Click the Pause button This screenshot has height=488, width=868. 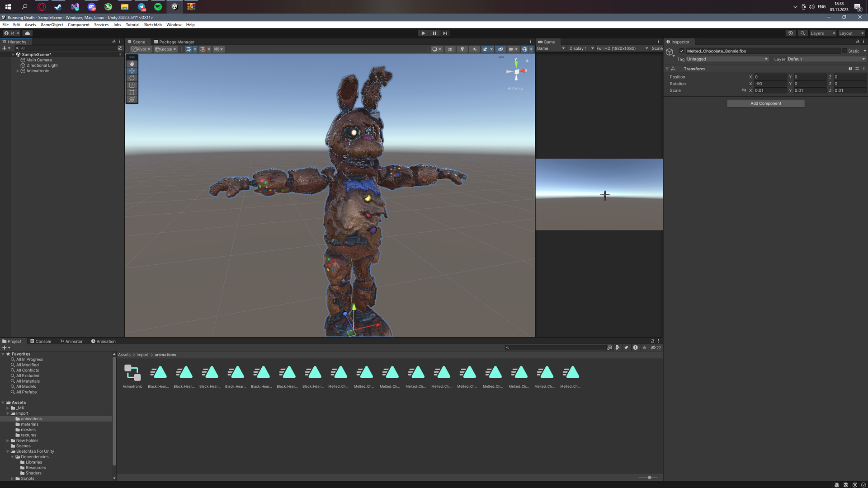[x=434, y=33]
